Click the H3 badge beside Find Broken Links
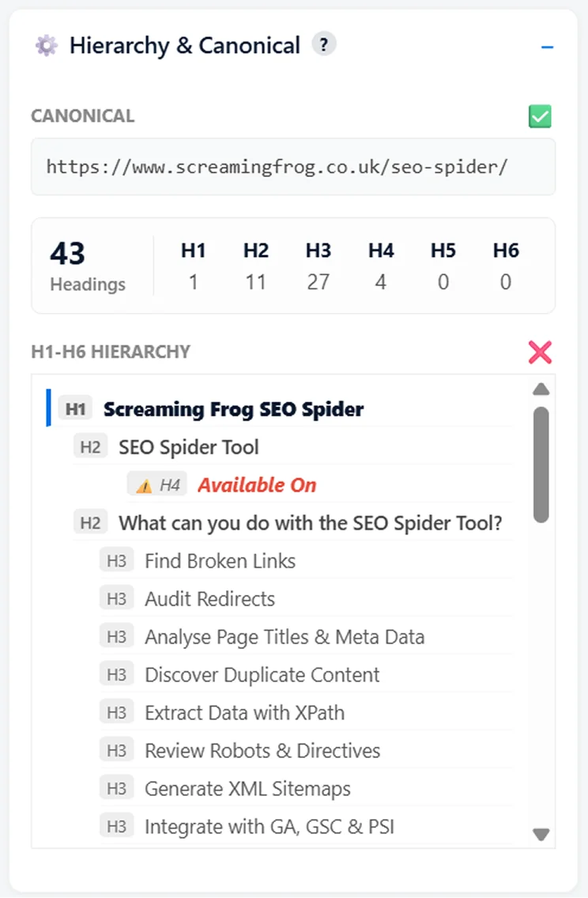The height and width of the screenshot is (898, 588). tap(116, 560)
